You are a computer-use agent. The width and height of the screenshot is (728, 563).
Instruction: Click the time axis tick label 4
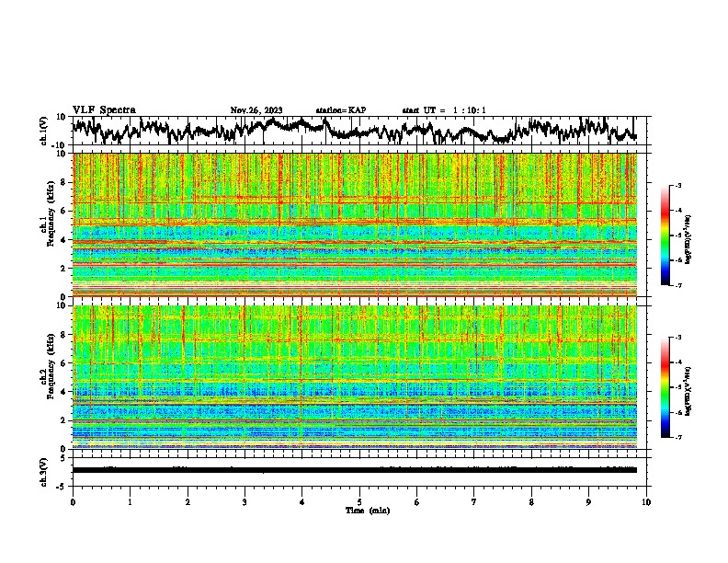[x=302, y=502]
